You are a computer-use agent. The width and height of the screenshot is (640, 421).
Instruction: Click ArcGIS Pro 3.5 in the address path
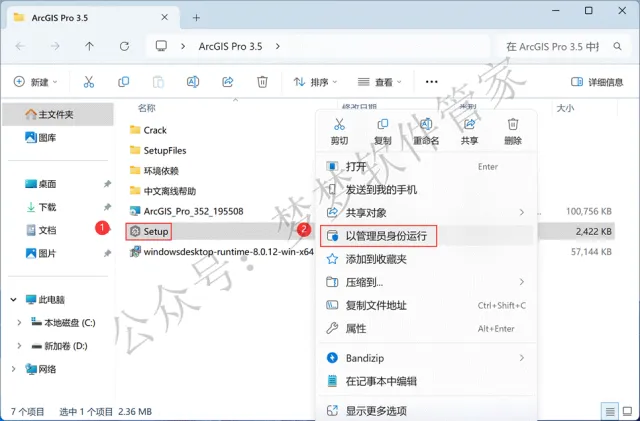click(230, 46)
